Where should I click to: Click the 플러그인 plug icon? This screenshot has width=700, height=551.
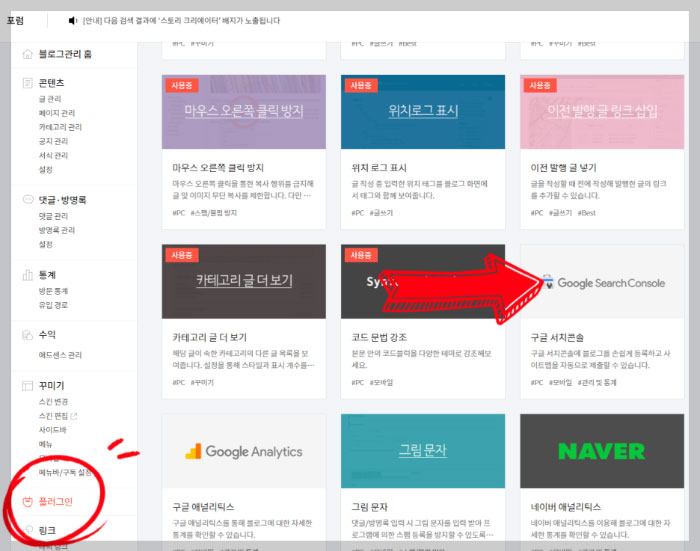[x=28, y=501]
